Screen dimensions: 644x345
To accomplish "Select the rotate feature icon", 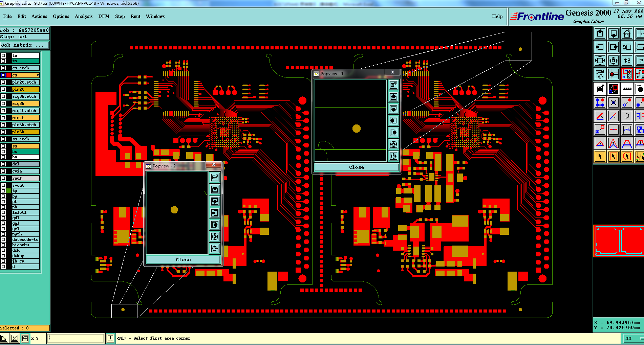I will tap(627, 116).
